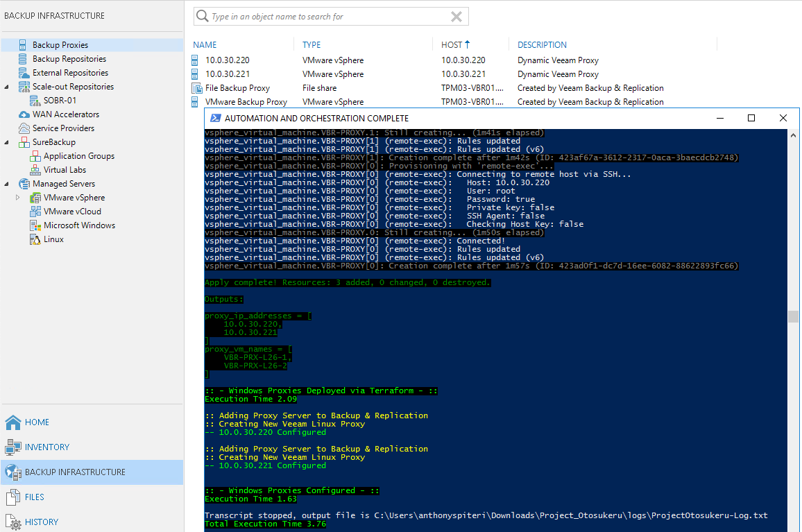Click the Backup Proxies tree icon

[x=22, y=45]
